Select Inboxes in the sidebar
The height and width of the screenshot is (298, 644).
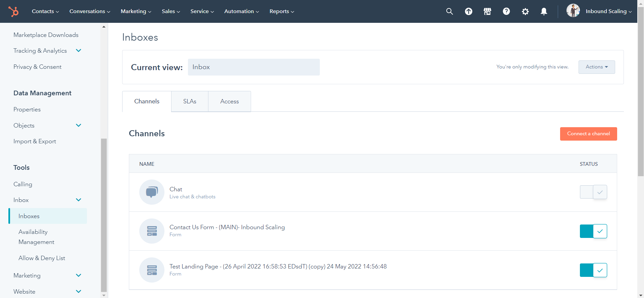[48, 216]
